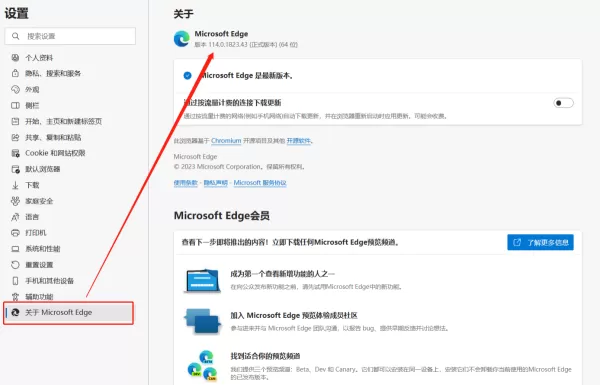Viewport: 600px width, 385px height.
Task: Select the 外观 appearance icon
Action: (15, 89)
